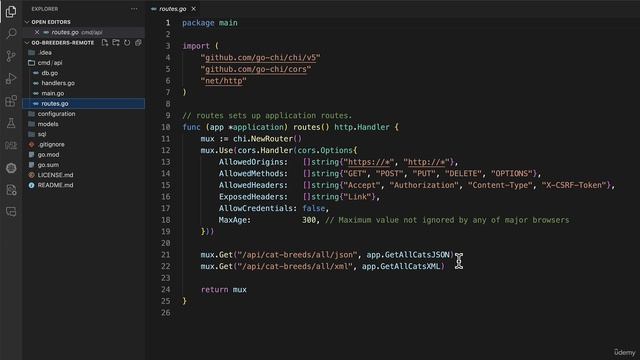Open Explorer more actions ellipsis menu
Image resolution: width=640 pixels, height=360 pixels.
pyautogui.click(x=134, y=9)
